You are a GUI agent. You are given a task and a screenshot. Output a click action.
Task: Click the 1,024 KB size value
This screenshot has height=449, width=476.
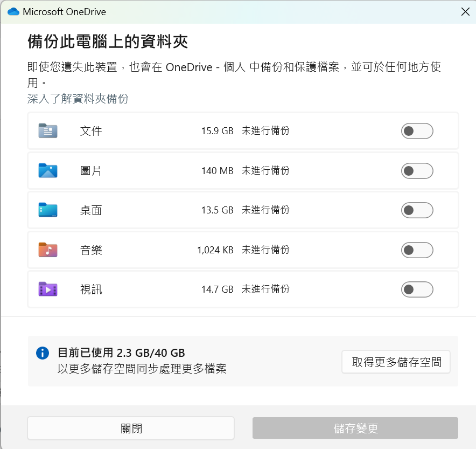(x=215, y=250)
